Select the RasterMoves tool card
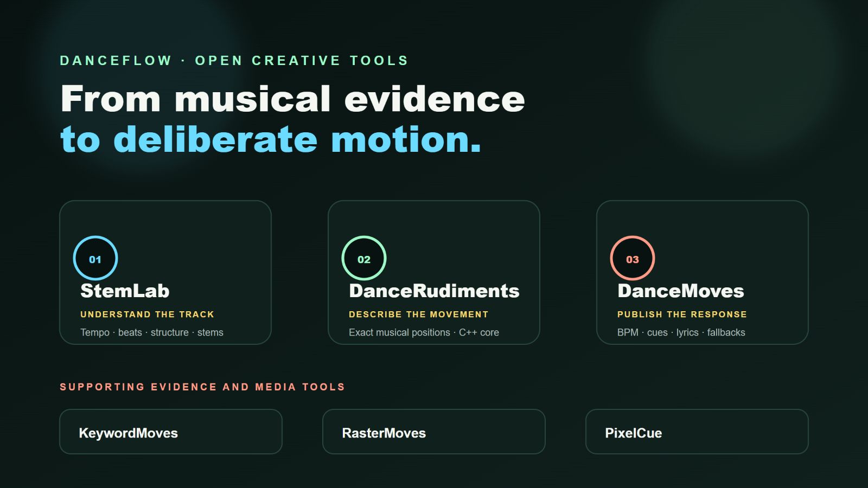868x488 pixels. (434, 432)
